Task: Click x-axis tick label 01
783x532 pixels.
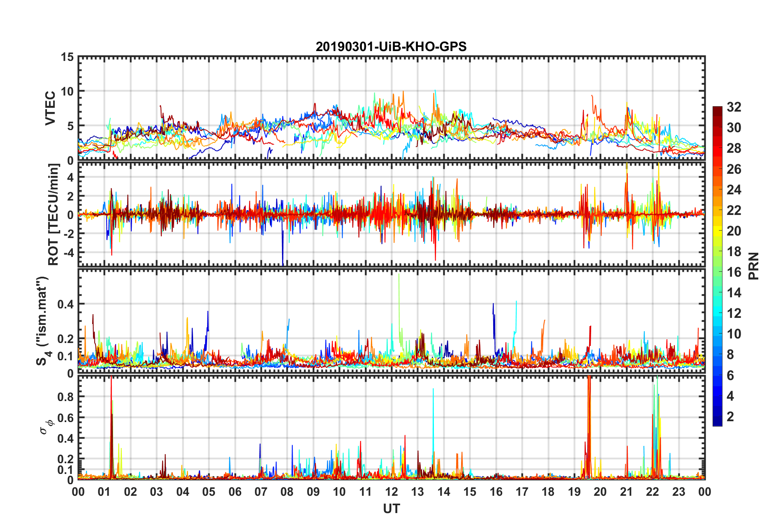Action: (x=104, y=492)
